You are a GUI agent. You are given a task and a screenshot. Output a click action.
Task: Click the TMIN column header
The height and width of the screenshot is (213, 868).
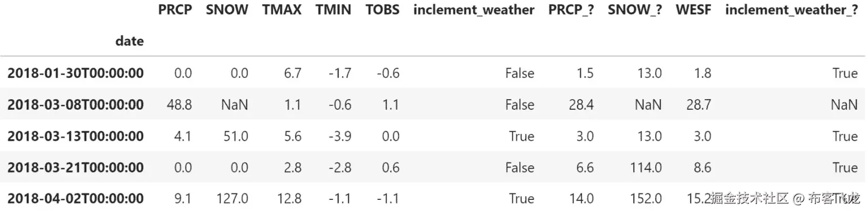(333, 10)
